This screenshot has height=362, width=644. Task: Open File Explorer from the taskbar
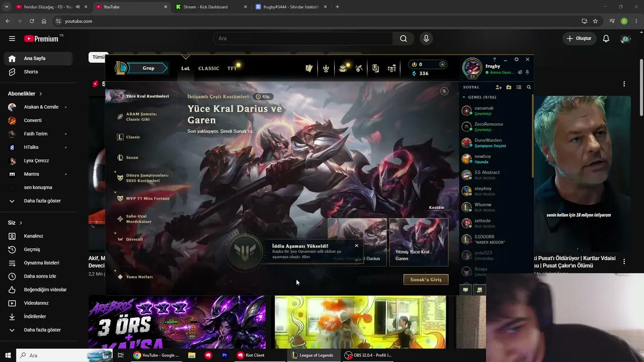tap(192, 355)
